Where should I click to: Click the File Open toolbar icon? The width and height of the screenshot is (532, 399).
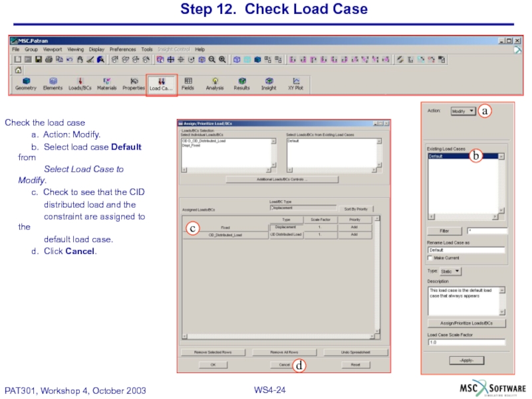pos(28,60)
